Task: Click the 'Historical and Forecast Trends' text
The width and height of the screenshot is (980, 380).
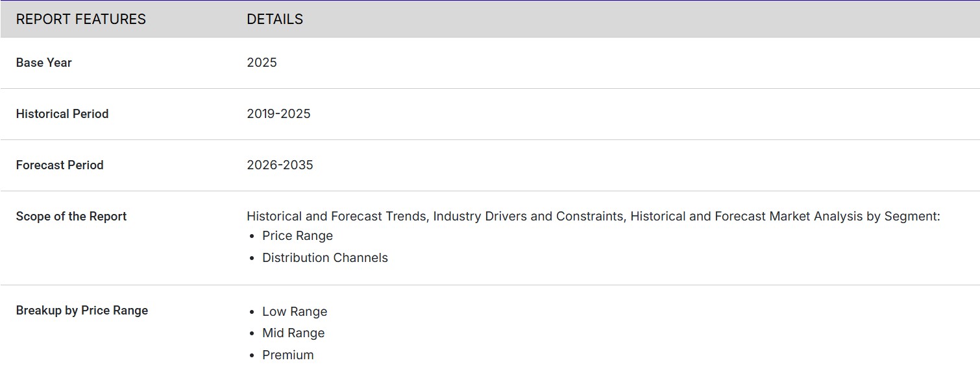Action: click(337, 217)
